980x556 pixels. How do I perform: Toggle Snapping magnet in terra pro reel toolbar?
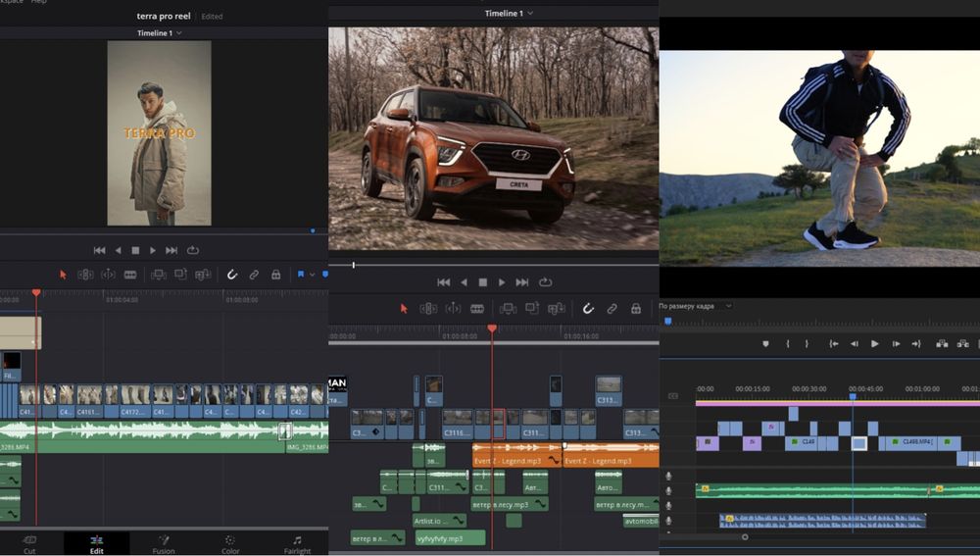coord(232,275)
